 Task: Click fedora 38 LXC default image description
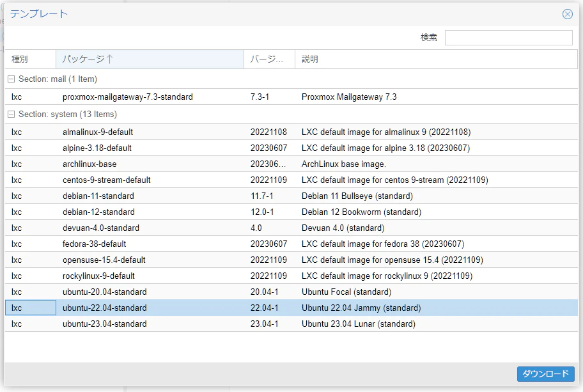(383, 244)
